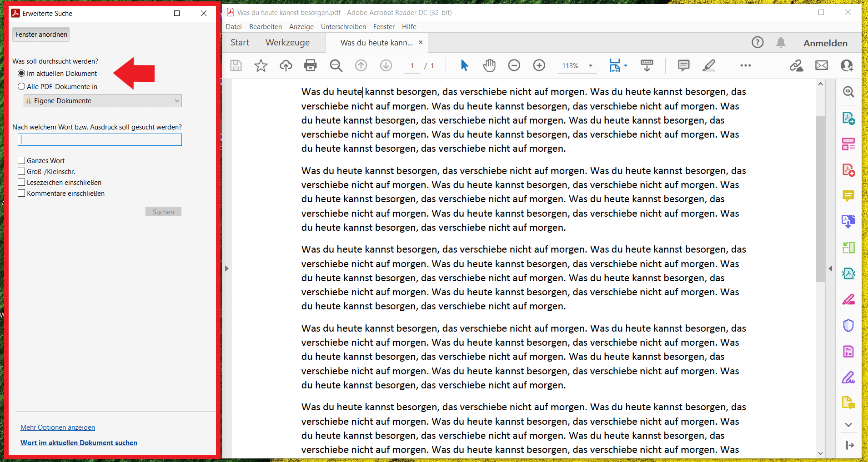
Task: Open the Bearbeiten menu
Action: click(265, 27)
